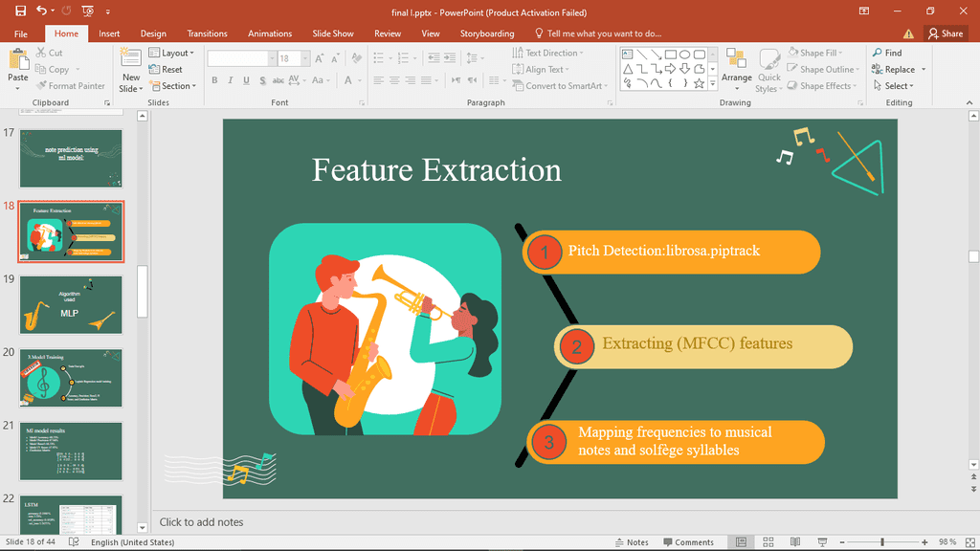The height and width of the screenshot is (551, 980).
Task: Click Reset in Slides group
Action: (x=166, y=69)
